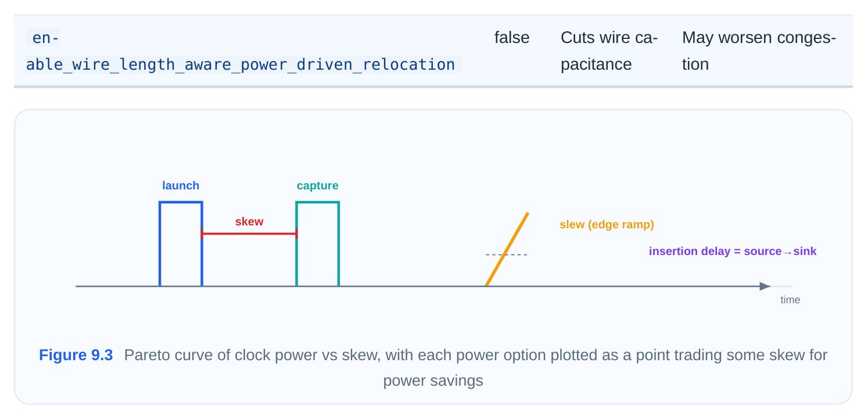Click the 'launch' label above blue pulse
868x420 pixels.
pyautogui.click(x=181, y=186)
